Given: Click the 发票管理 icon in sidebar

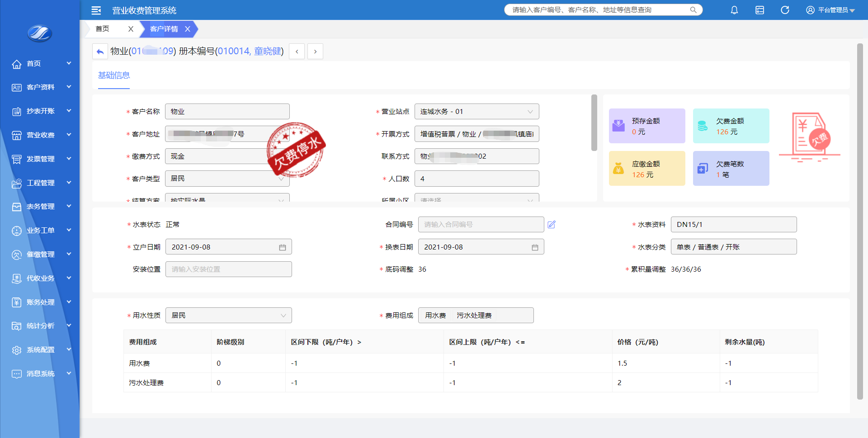Looking at the screenshot, I should tap(17, 159).
